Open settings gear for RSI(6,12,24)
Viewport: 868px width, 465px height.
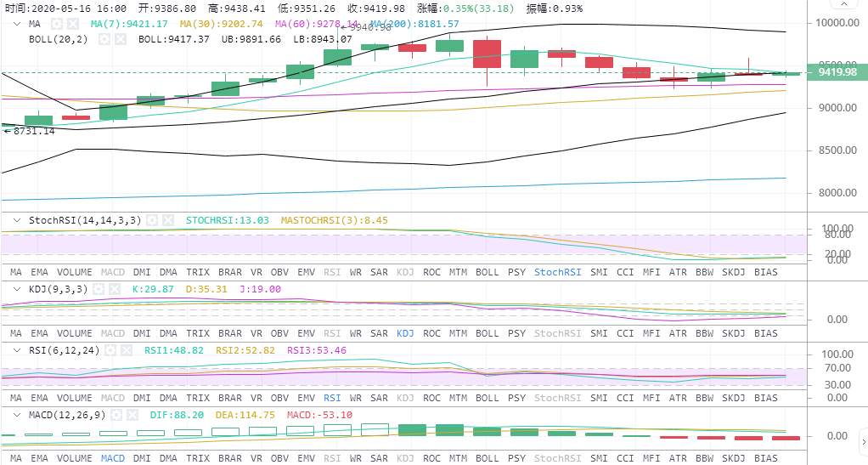pos(110,350)
